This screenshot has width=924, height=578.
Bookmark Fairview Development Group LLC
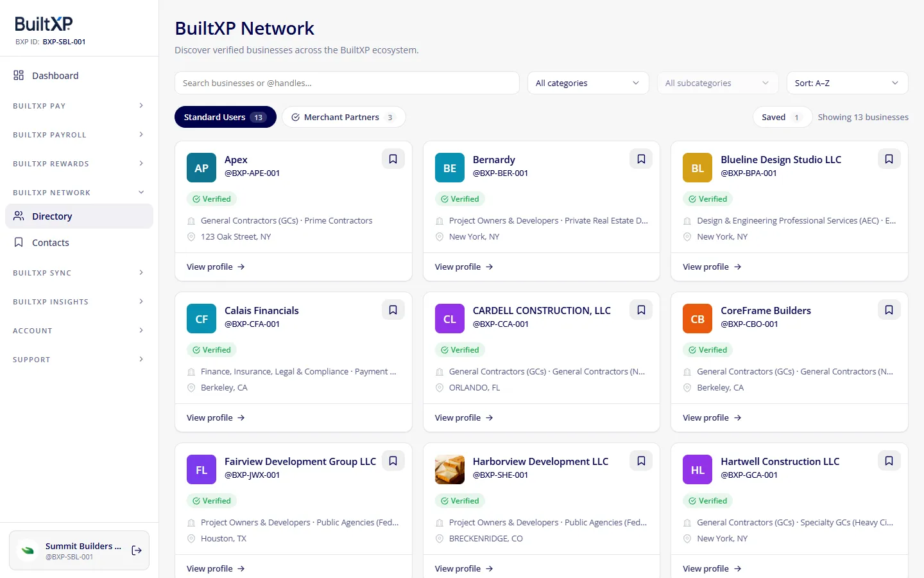[x=393, y=461]
